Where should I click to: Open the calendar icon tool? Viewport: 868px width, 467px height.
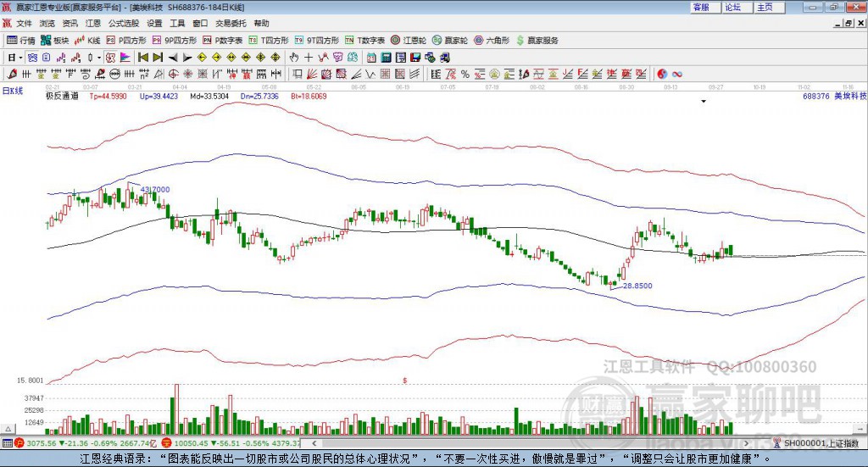(371, 58)
